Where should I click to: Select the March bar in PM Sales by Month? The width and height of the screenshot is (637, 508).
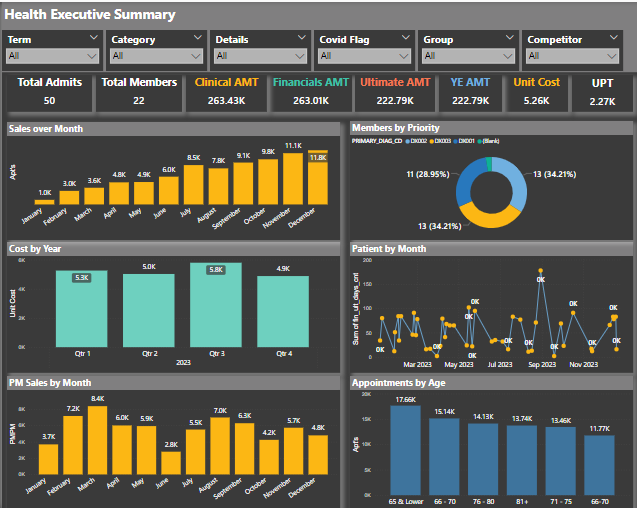click(98, 440)
